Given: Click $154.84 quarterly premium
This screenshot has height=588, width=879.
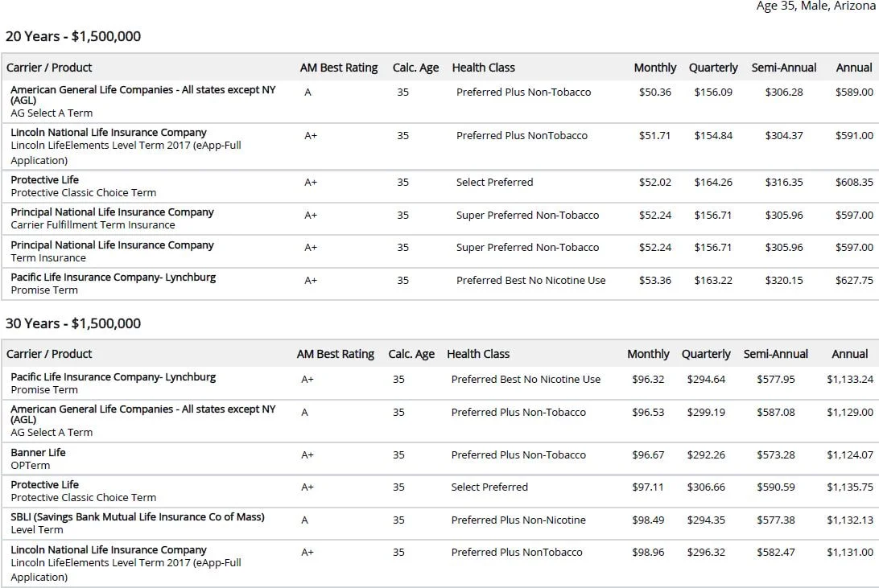Looking at the screenshot, I should (713, 135).
